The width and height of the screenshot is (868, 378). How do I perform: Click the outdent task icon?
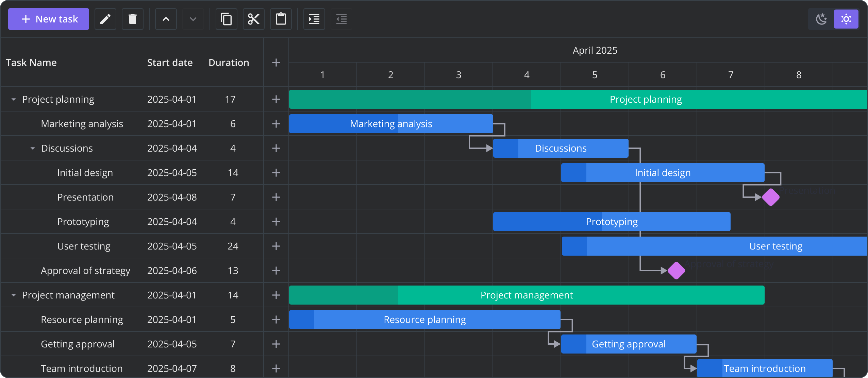coord(341,19)
